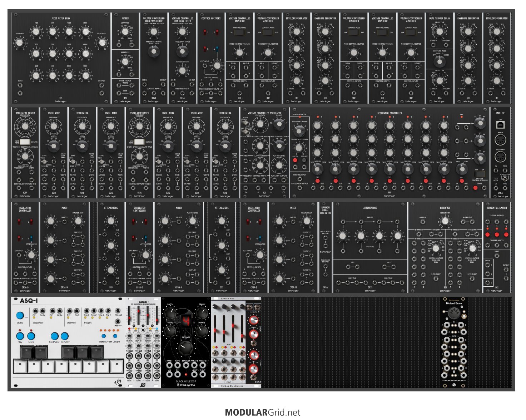Click the MIDI THRU socket on the MIDI-CV module

(500, 157)
